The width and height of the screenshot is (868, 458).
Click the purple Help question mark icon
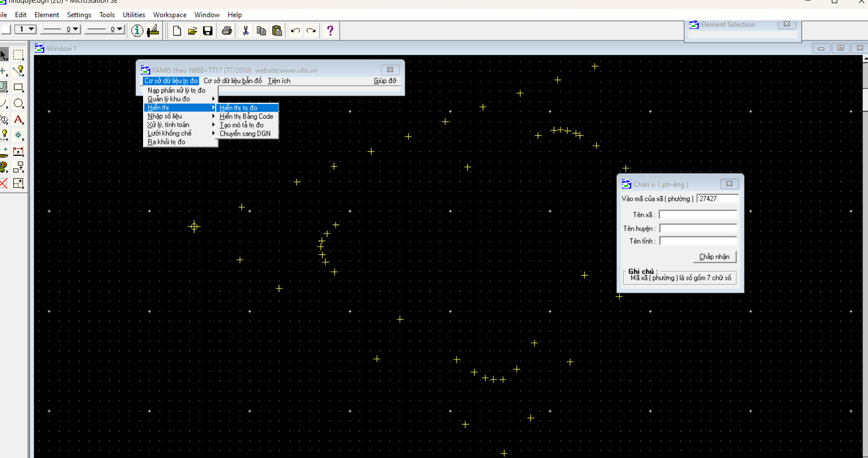pos(330,31)
